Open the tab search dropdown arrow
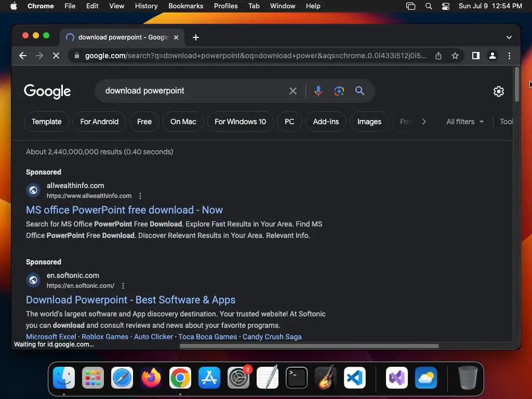 point(509,37)
